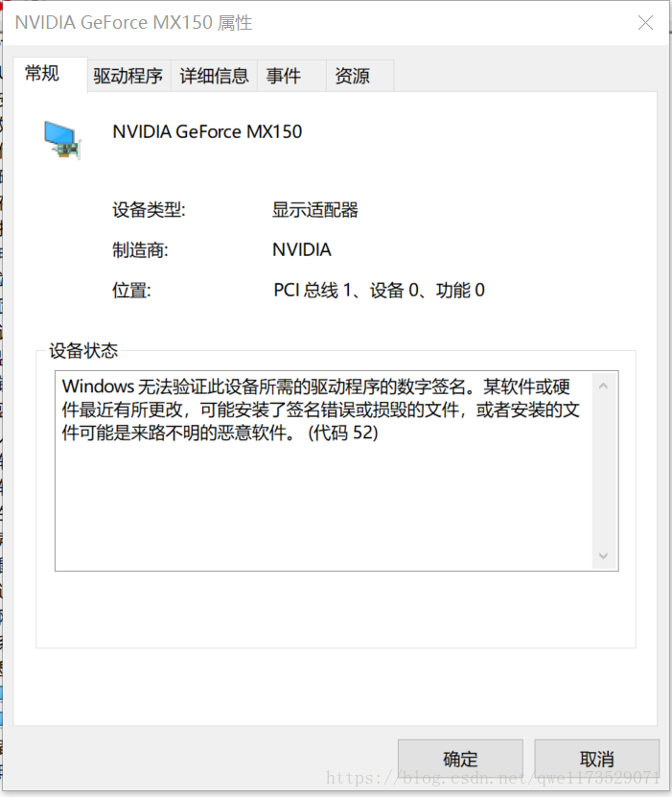Click the 设备状态 group label
This screenshot has height=797, width=672.
pos(83,351)
